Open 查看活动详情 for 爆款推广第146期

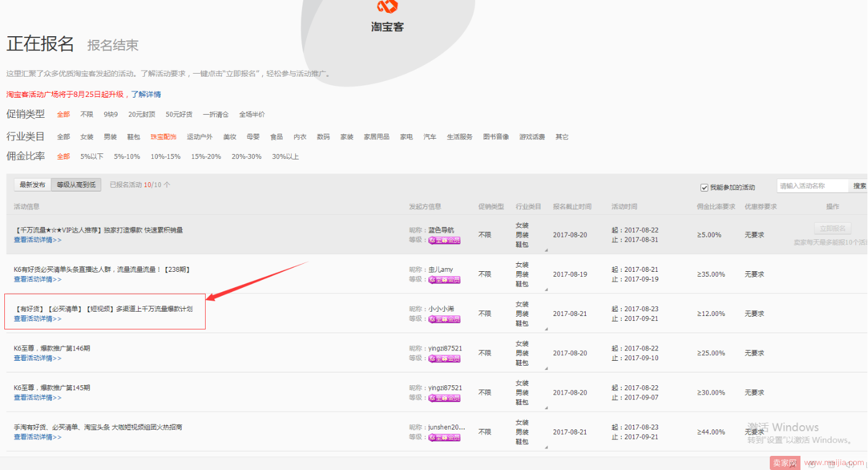point(37,358)
